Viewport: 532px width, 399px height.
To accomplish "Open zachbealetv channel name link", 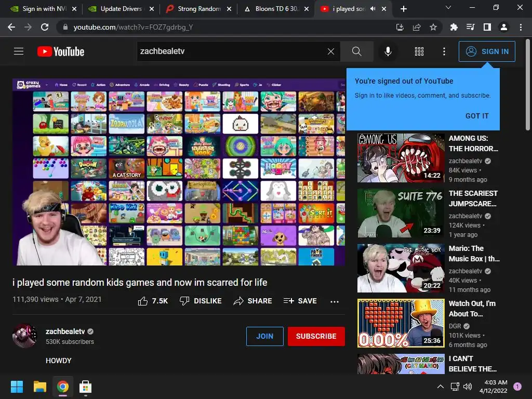I will (x=65, y=331).
